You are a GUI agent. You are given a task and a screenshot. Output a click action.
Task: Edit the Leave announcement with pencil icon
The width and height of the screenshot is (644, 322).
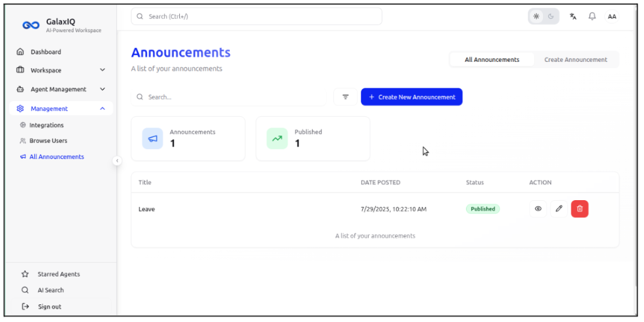[559, 208]
